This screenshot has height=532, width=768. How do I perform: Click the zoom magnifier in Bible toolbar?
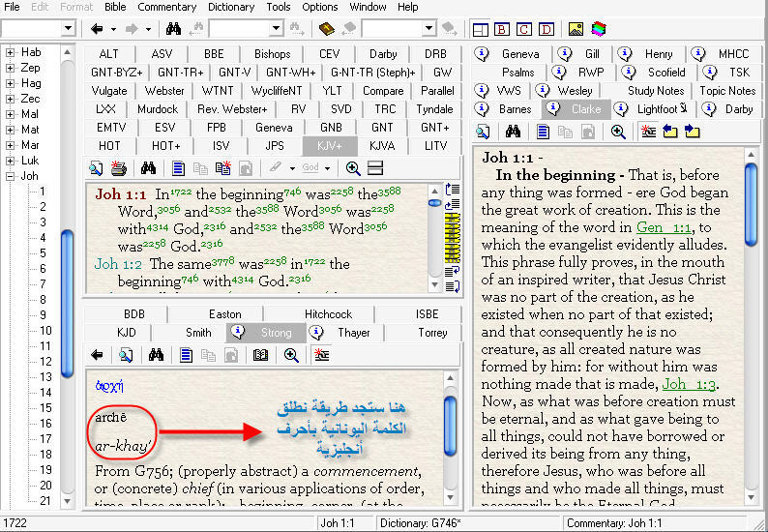point(353,168)
